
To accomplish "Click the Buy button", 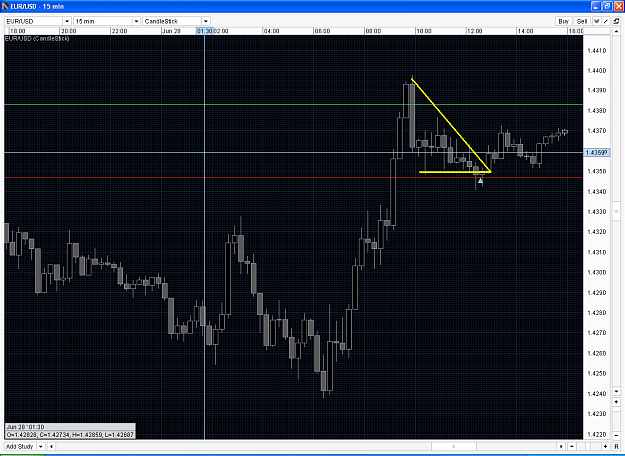I will click(x=564, y=21).
